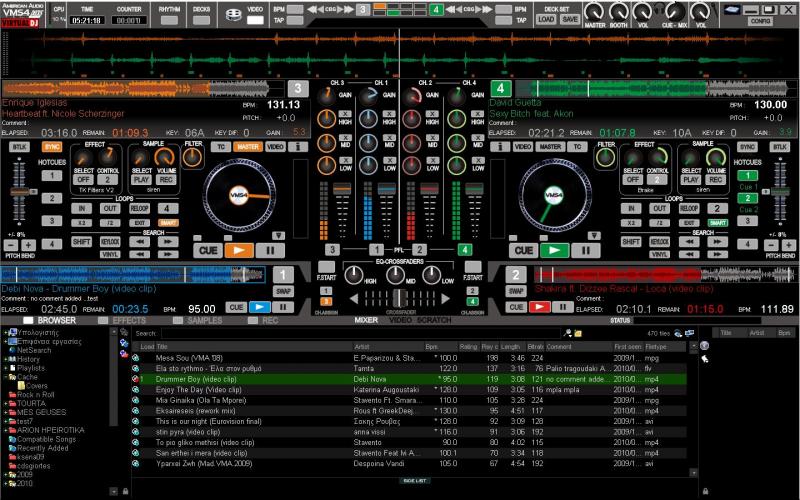The image size is (800, 500).
Task: Click SWAP beside deck 1
Action: click(283, 291)
